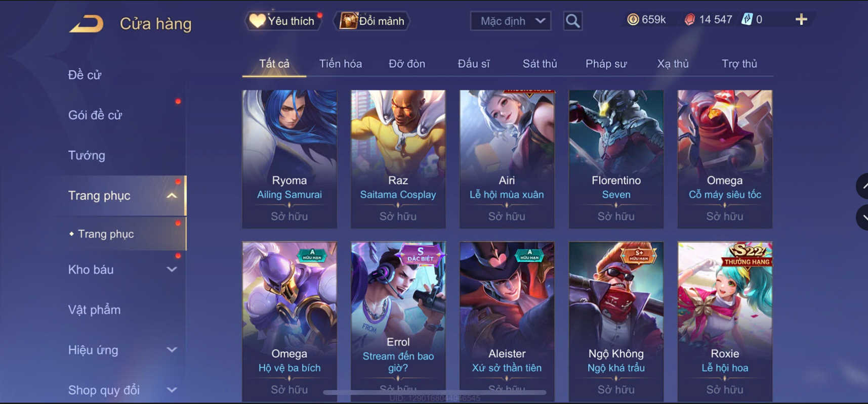Click the red gem currency icon
Screen dimensions: 868x404
tap(689, 20)
